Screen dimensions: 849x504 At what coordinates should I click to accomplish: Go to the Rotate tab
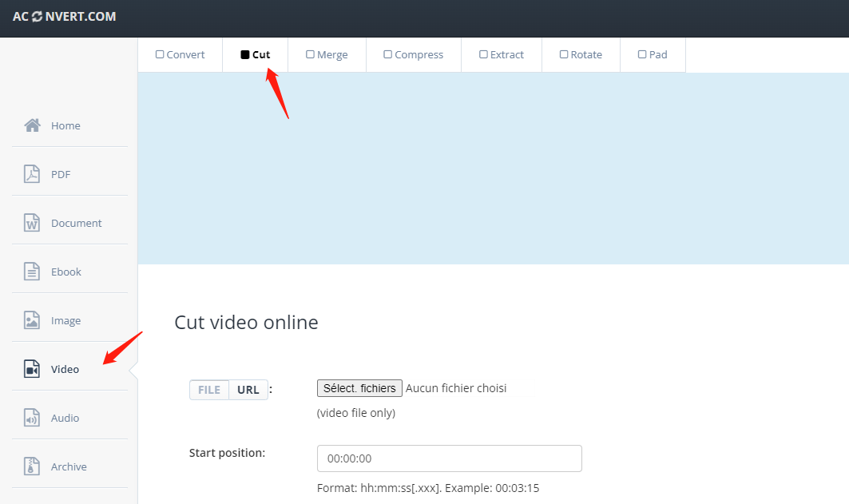[581, 55]
